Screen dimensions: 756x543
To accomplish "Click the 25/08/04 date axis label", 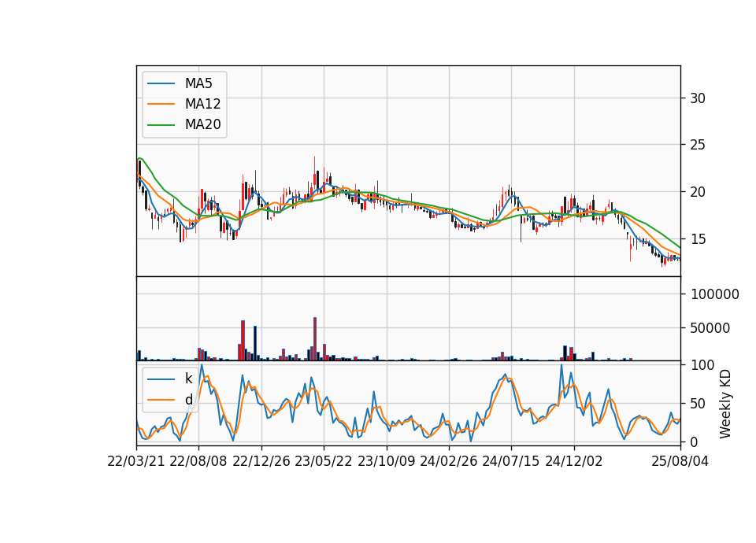I will click(x=680, y=461).
